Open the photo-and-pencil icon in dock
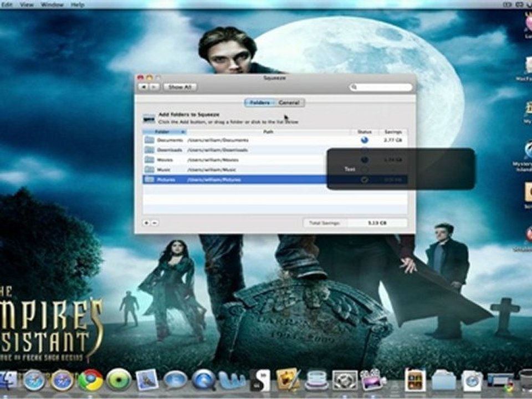 (x=288, y=379)
